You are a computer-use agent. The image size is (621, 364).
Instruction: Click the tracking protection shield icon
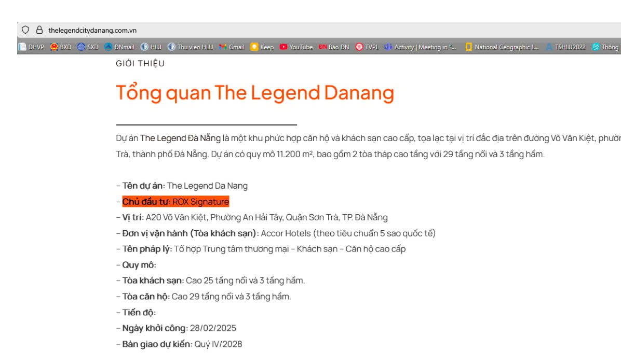point(24,30)
